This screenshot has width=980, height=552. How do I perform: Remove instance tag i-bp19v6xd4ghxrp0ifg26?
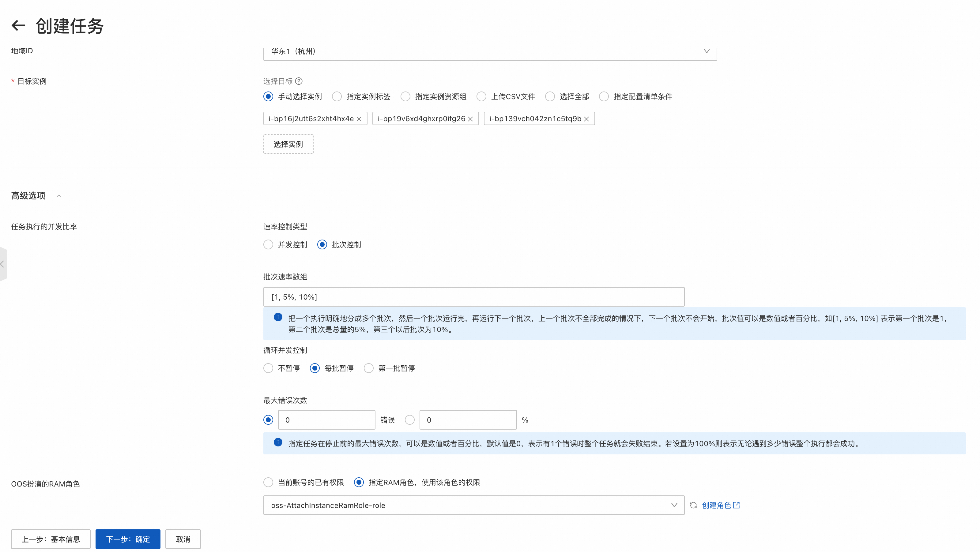[x=470, y=119]
